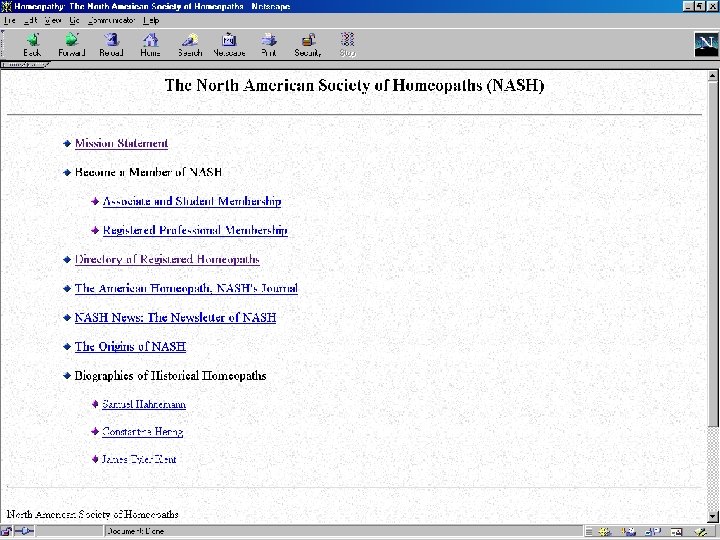720x540 pixels.
Task: Open Constantine Hering biography link
Action: click(x=142, y=432)
